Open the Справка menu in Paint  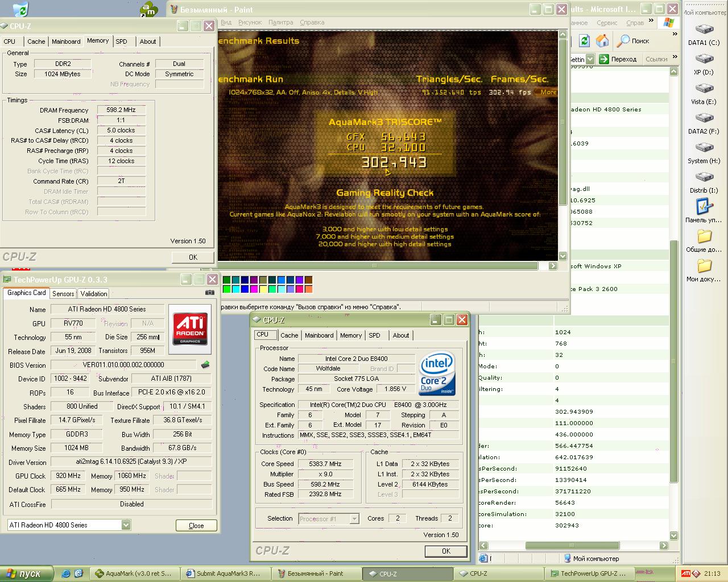tap(312, 22)
